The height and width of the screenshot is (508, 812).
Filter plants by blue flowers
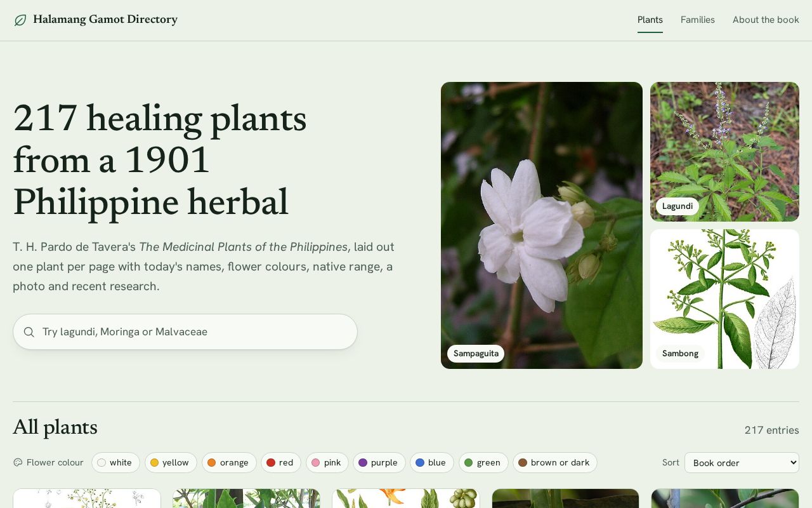click(x=432, y=463)
